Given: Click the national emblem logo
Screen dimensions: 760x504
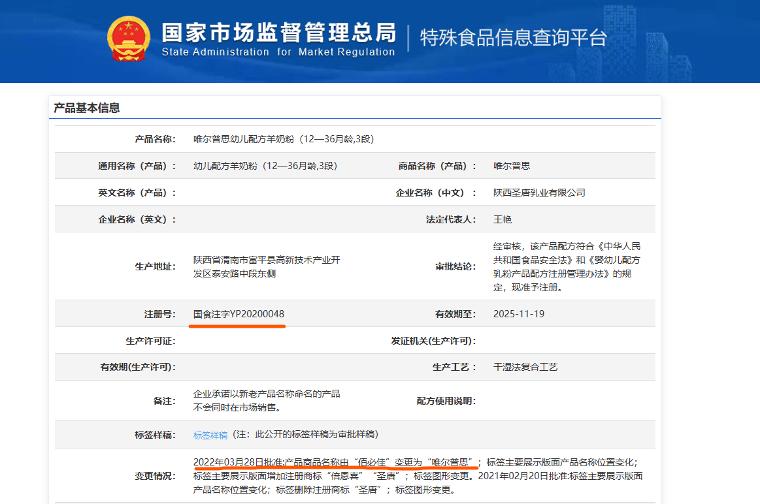Looking at the screenshot, I should [128, 38].
